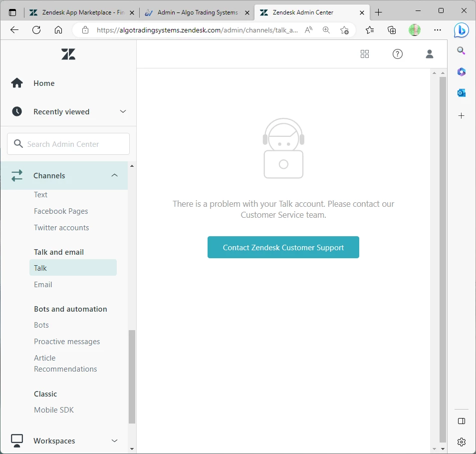Close the Admin Algo Trading tab
This screenshot has width=476, height=454.
point(247,13)
